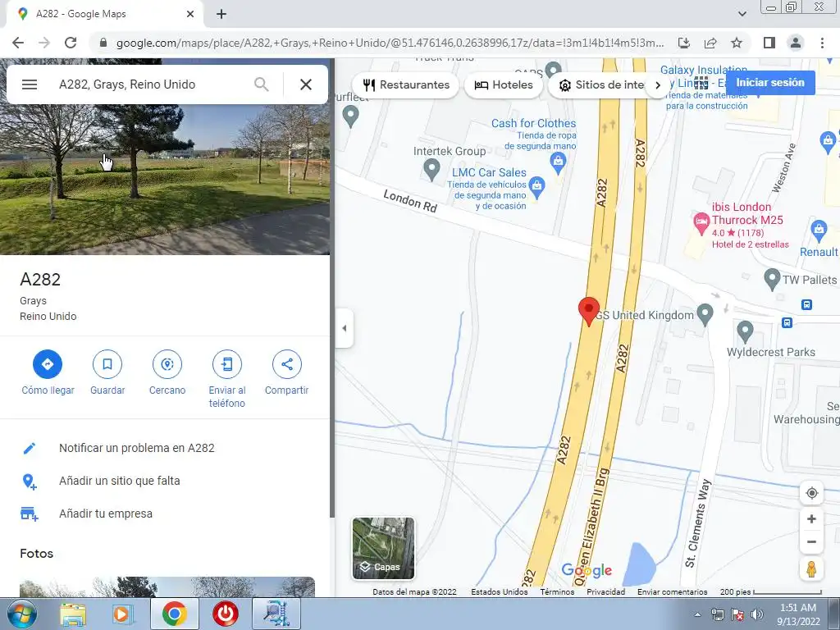This screenshot has height=630, width=840.
Task: Select the Restaurantes category chip
Action: click(405, 84)
